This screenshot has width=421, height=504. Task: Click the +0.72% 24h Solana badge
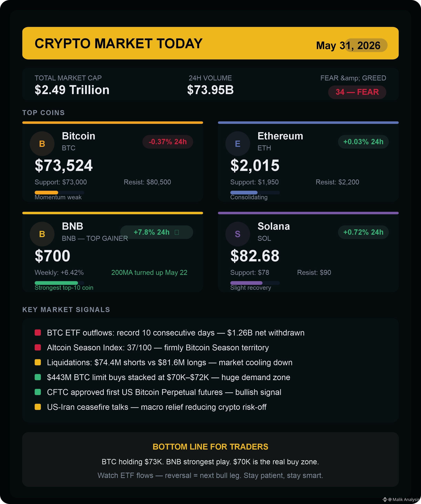(x=363, y=232)
